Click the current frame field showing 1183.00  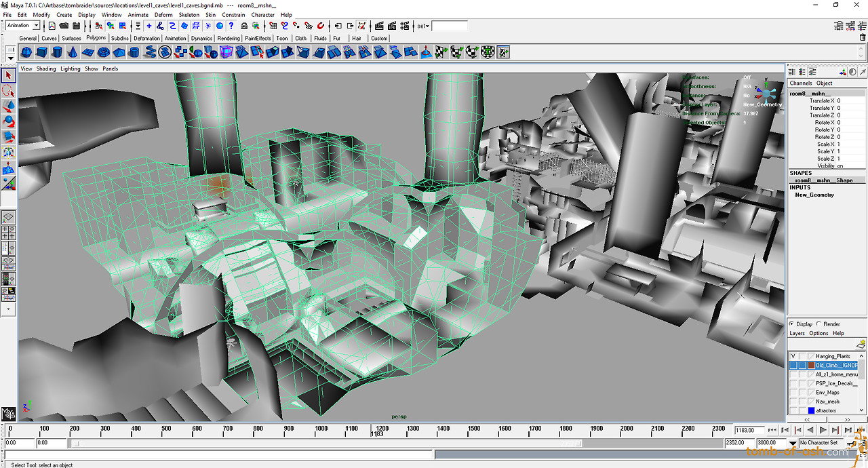pos(749,430)
